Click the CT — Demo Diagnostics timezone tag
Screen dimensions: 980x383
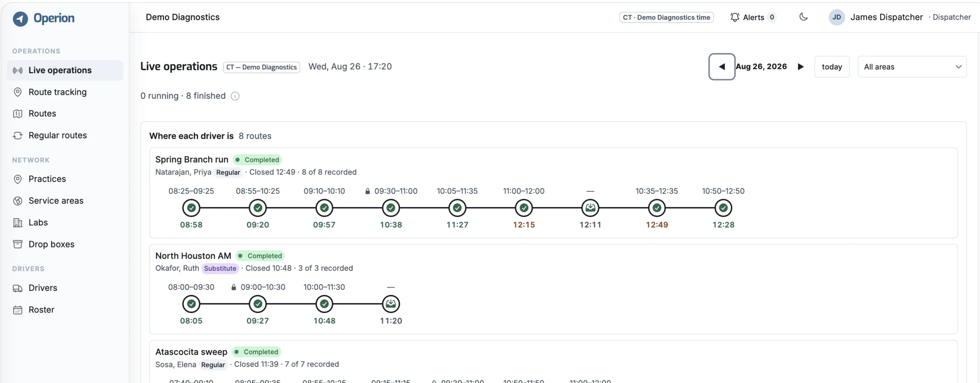click(261, 67)
